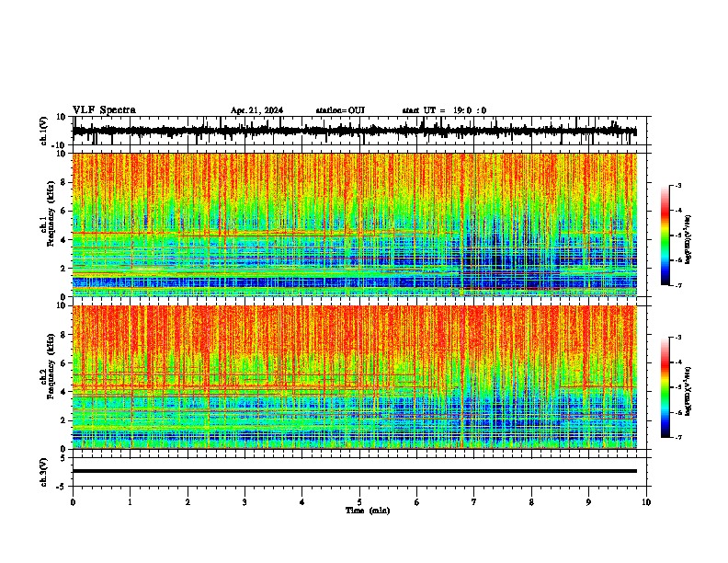
Task: Click the "-7" label on the ch.2 color bar
Action: coord(678,437)
